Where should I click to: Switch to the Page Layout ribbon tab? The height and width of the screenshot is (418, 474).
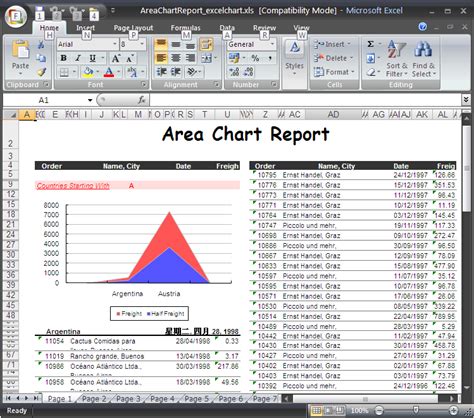(x=133, y=28)
